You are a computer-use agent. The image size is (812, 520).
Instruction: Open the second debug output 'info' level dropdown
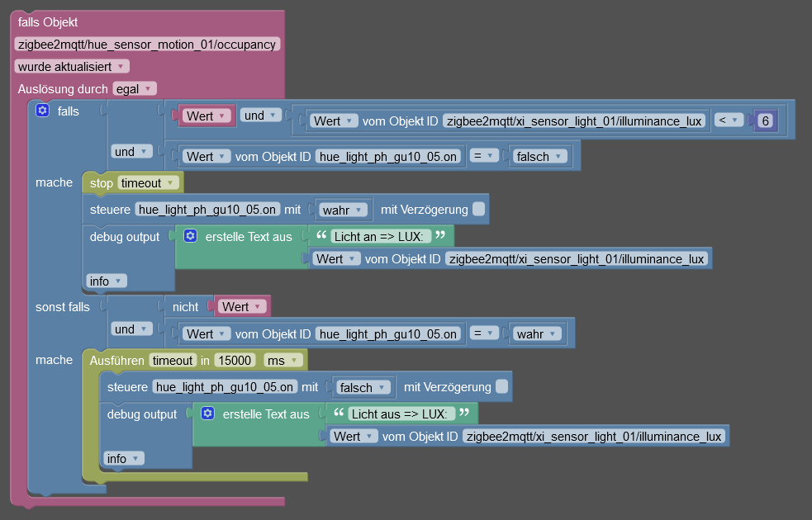pyautogui.click(x=124, y=458)
